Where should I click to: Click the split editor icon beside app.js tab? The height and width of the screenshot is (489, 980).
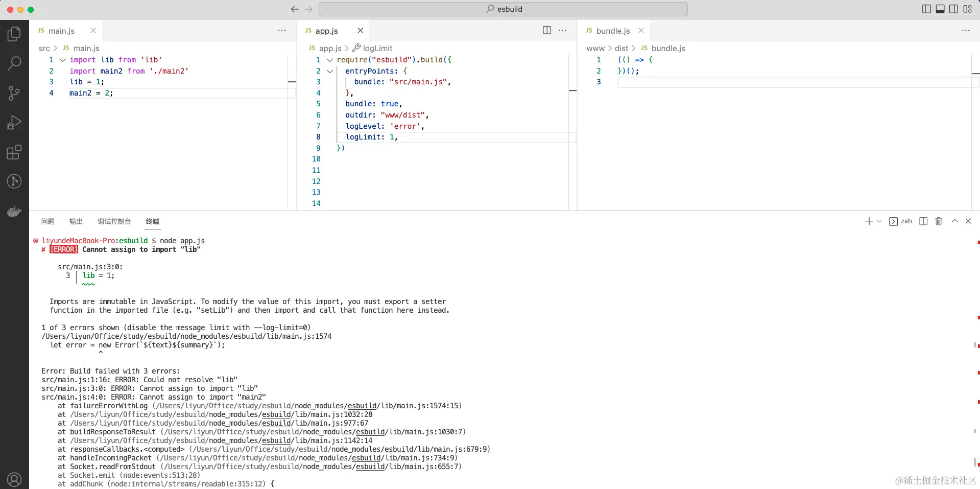547,30
